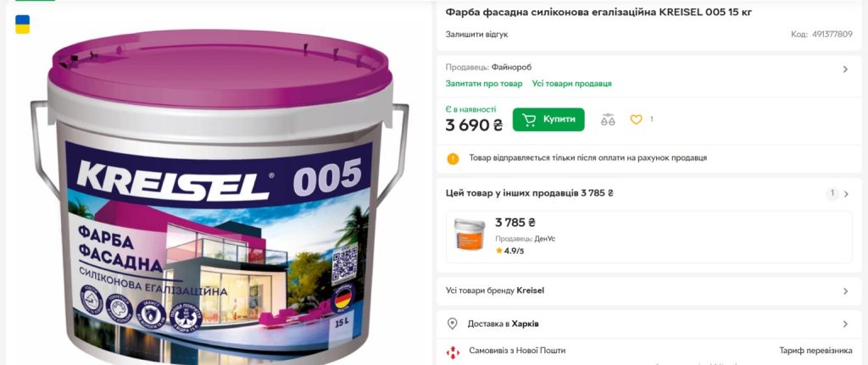868x365 pixels.
Task: Open the QR code on the bucket image
Action: 344,264
